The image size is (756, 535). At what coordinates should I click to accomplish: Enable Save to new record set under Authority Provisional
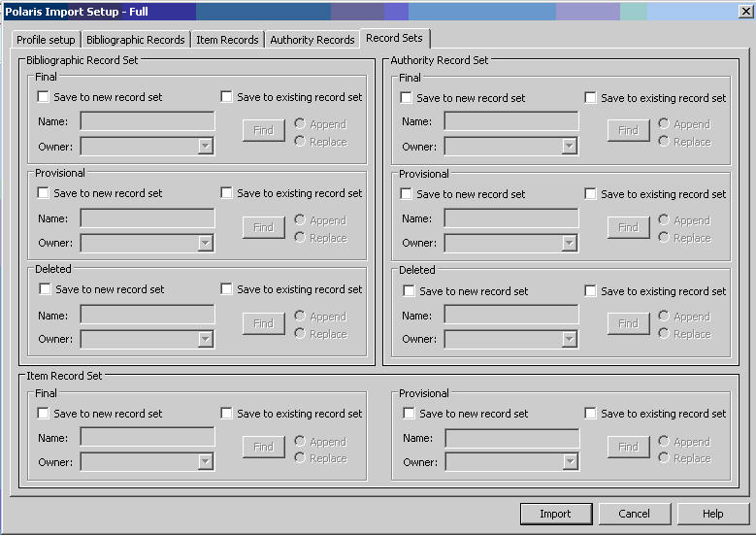point(406,194)
